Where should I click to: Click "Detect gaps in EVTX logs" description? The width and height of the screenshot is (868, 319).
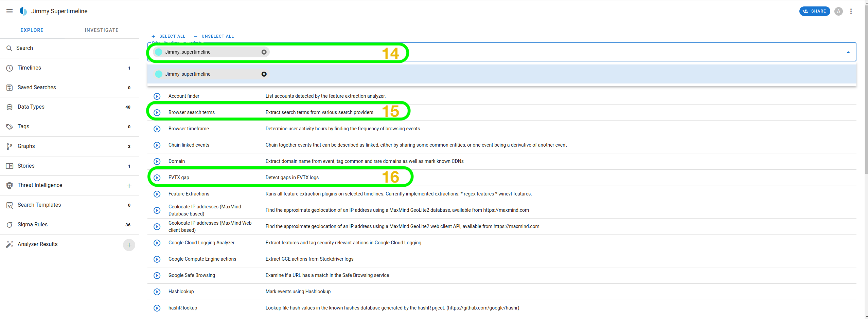click(292, 177)
